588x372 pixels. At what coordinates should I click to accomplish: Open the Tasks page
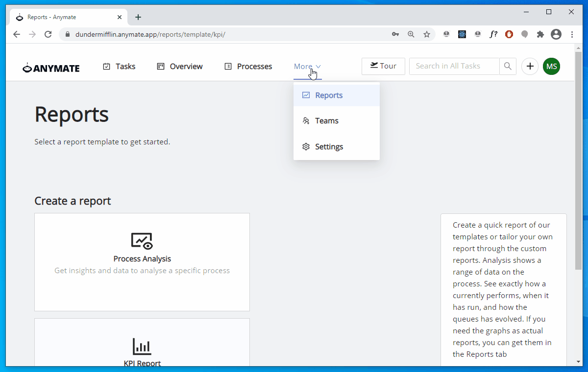click(119, 66)
